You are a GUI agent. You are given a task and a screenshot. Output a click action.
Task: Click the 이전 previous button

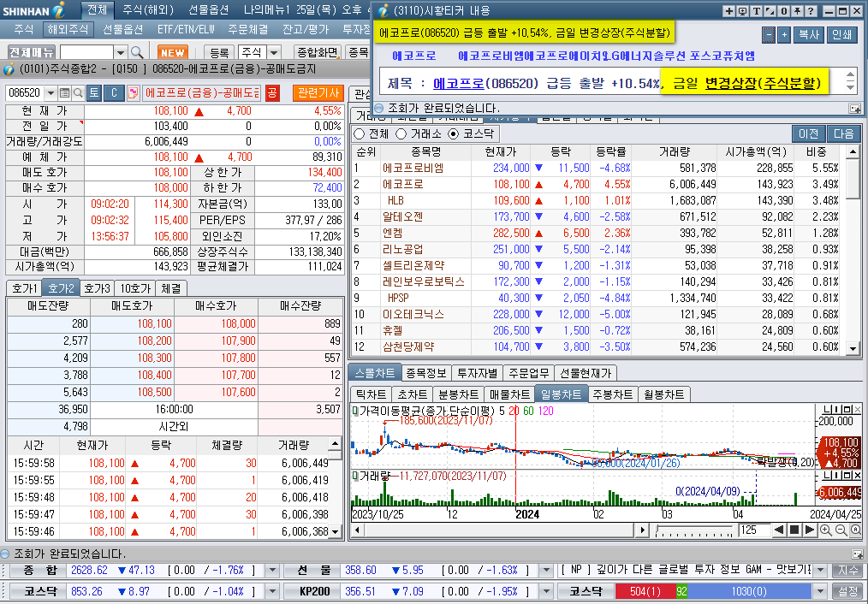point(808,133)
